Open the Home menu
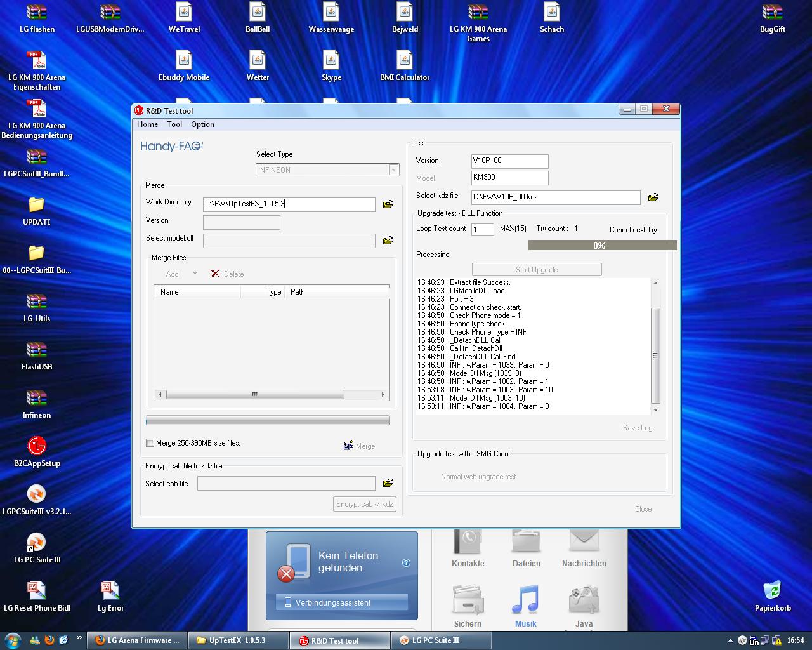The height and width of the screenshot is (650, 812). tap(147, 124)
